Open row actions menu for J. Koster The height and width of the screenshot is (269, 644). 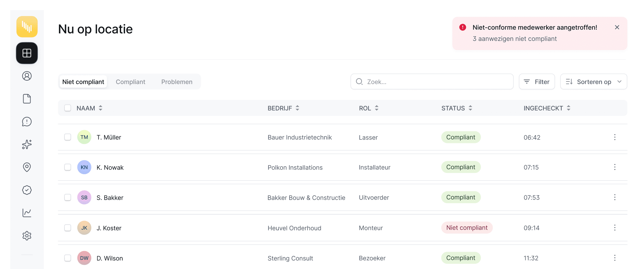pyautogui.click(x=615, y=227)
